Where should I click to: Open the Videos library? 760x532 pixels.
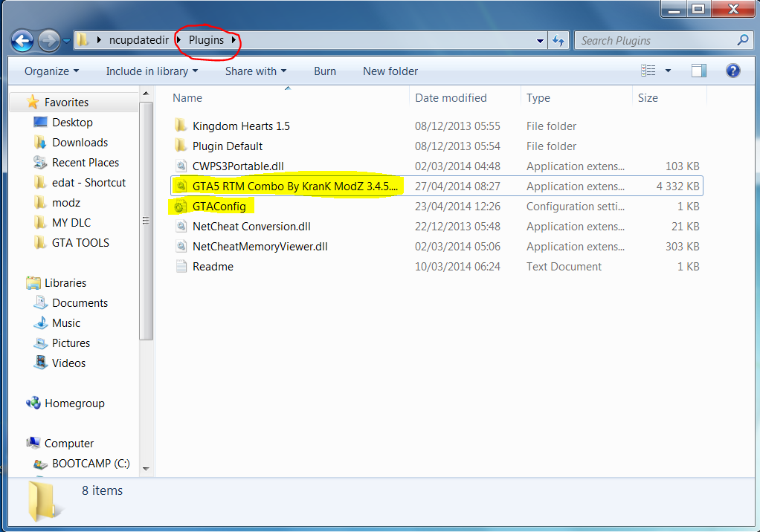[x=68, y=363]
